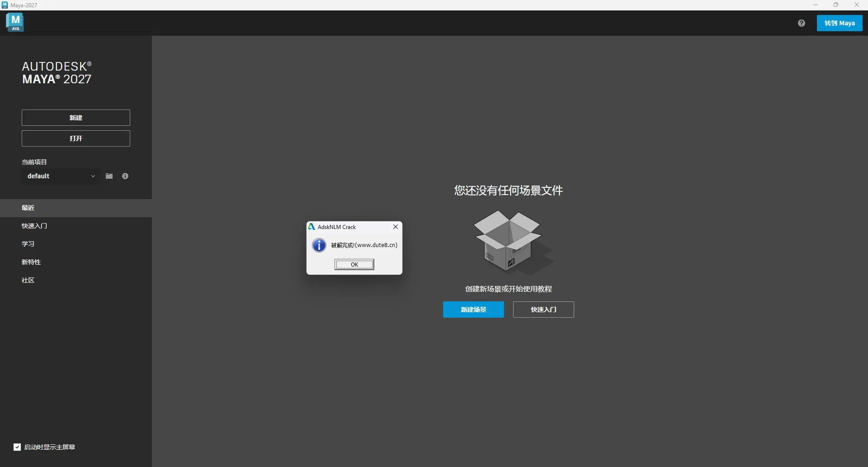Select the 最近 tab in sidebar
This screenshot has height=467, width=868.
coord(76,208)
